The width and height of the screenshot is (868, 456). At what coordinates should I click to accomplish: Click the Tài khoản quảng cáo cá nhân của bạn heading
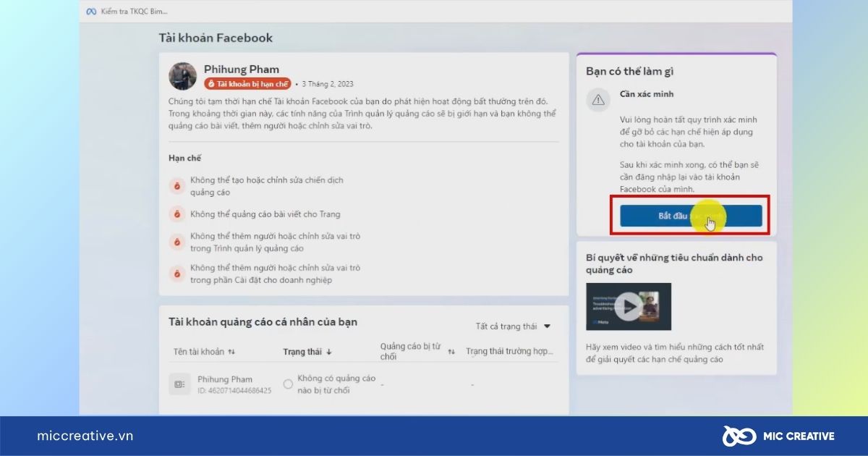coord(263,322)
